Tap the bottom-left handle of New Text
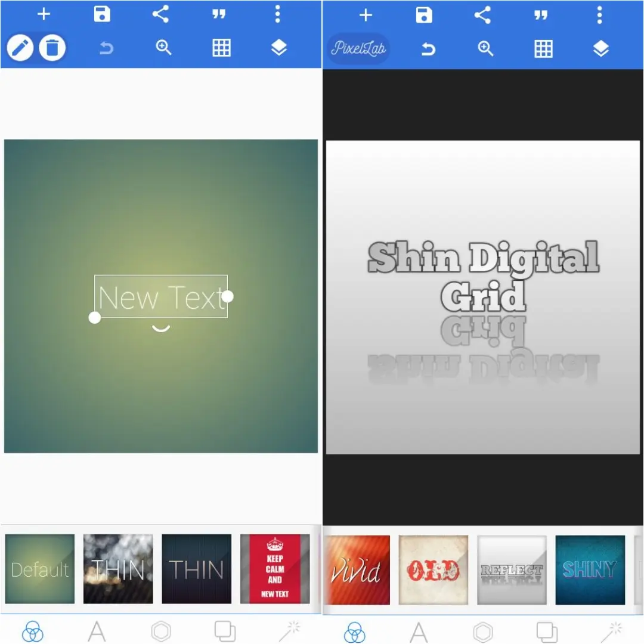The width and height of the screenshot is (644, 644). coord(95,317)
